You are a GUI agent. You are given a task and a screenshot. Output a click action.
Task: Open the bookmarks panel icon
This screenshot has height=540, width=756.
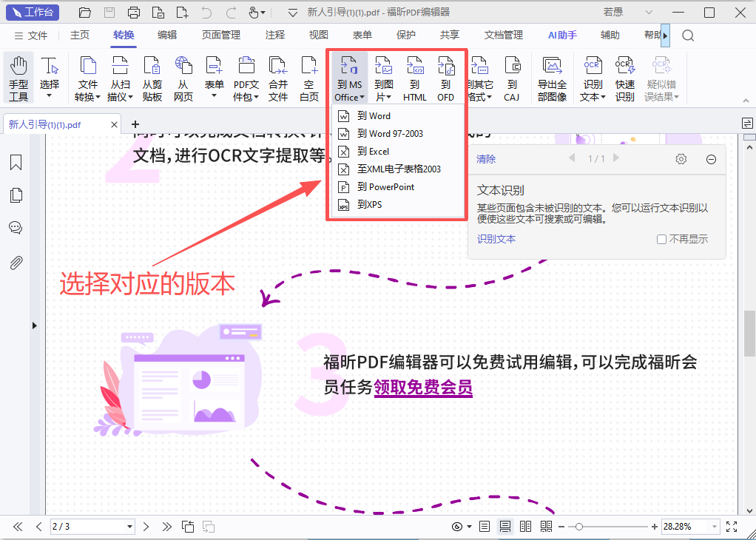(x=16, y=163)
